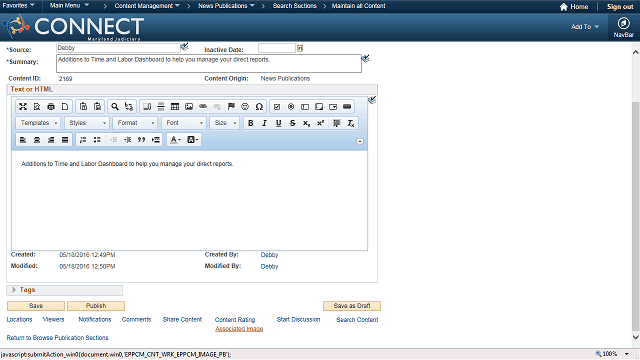Paste from Word in the editor

click(97, 107)
